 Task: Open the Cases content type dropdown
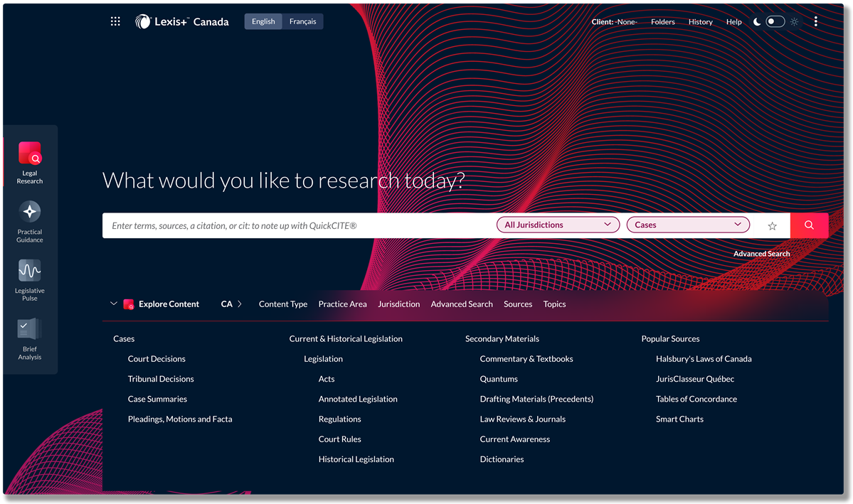(x=688, y=225)
